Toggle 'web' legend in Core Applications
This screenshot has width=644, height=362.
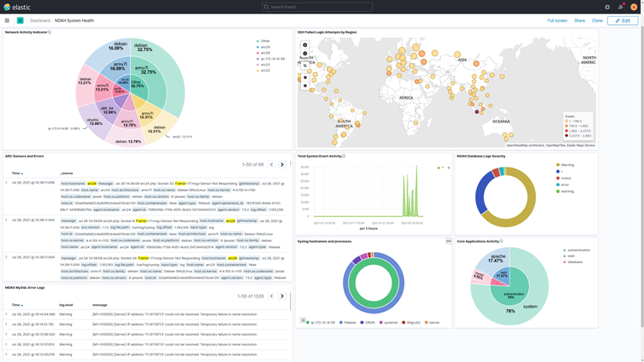569,256
